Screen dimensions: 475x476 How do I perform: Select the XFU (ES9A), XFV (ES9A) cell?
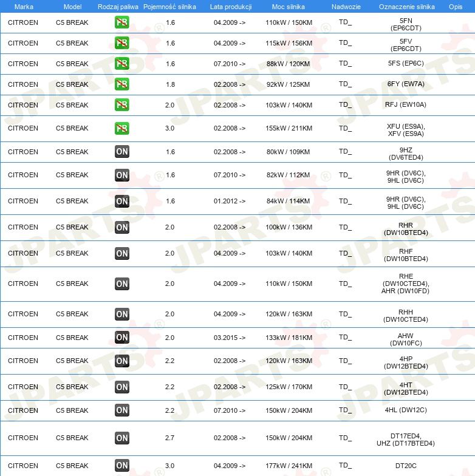click(x=406, y=130)
